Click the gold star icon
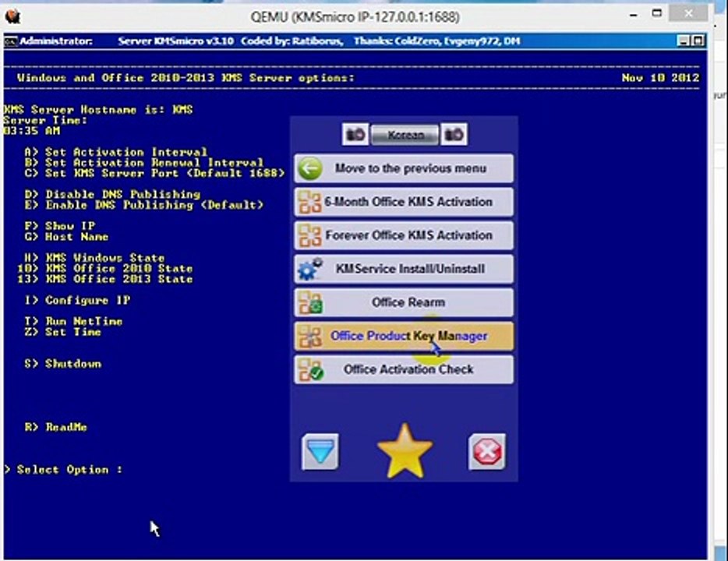 click(405, 451)
